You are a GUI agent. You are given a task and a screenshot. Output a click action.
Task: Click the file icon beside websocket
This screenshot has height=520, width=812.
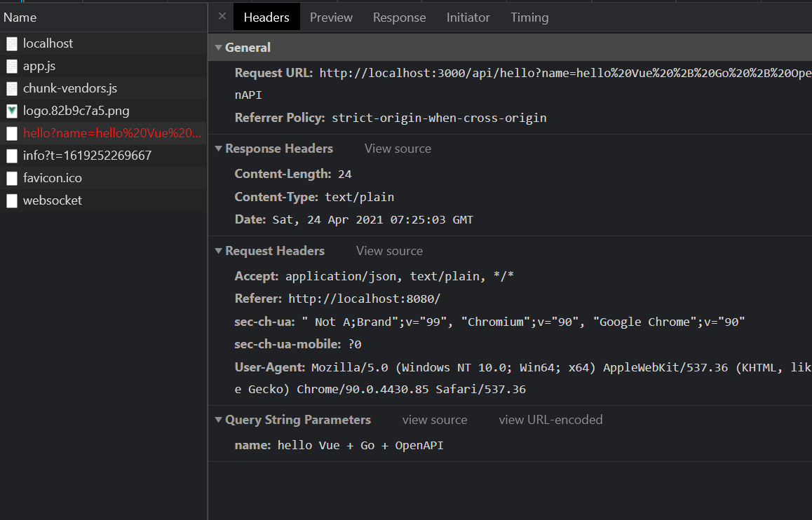[12, 200]
